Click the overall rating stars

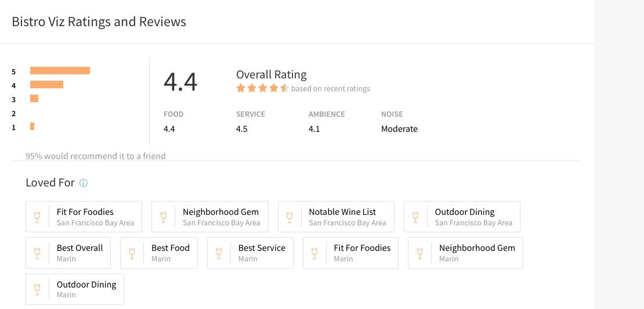coord(262,88)
